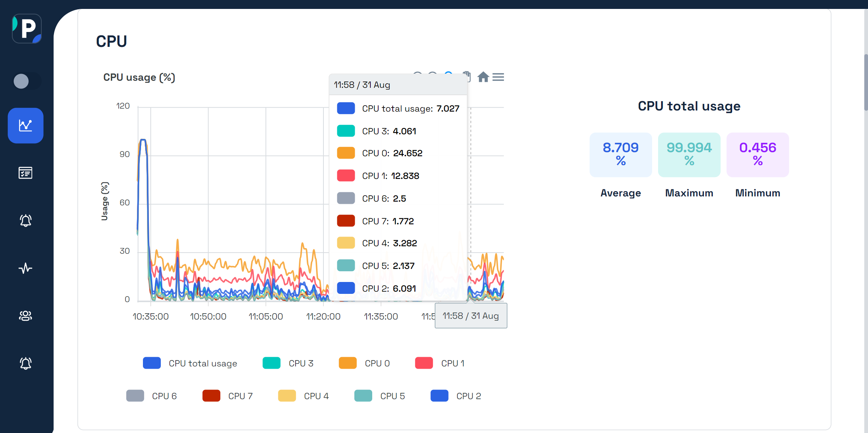868x433 pixels.
Task: Click the CPU 7 legend color swatch
Action: tap(211, 395)
